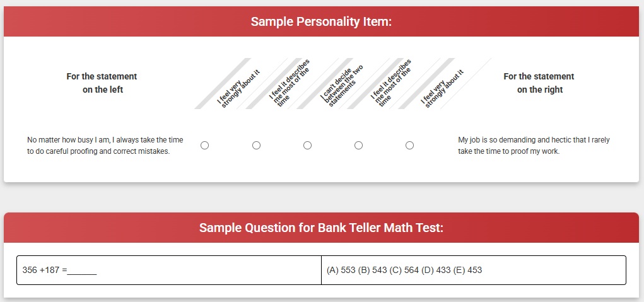Viewport: 644px width, 302px height.
Task: Click the Sample Question for Bank Teller header
Action: click(x=322, y=228)
